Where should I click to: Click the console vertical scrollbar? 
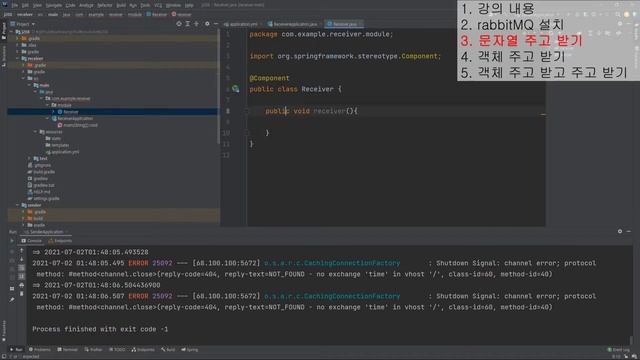[x=632, y=340]
